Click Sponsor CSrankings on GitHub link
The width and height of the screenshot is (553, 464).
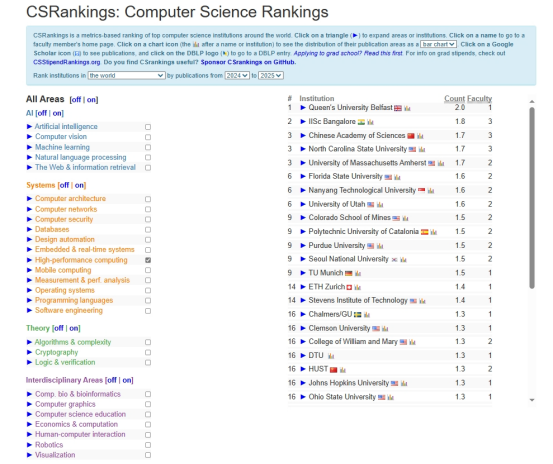point(248,62)
